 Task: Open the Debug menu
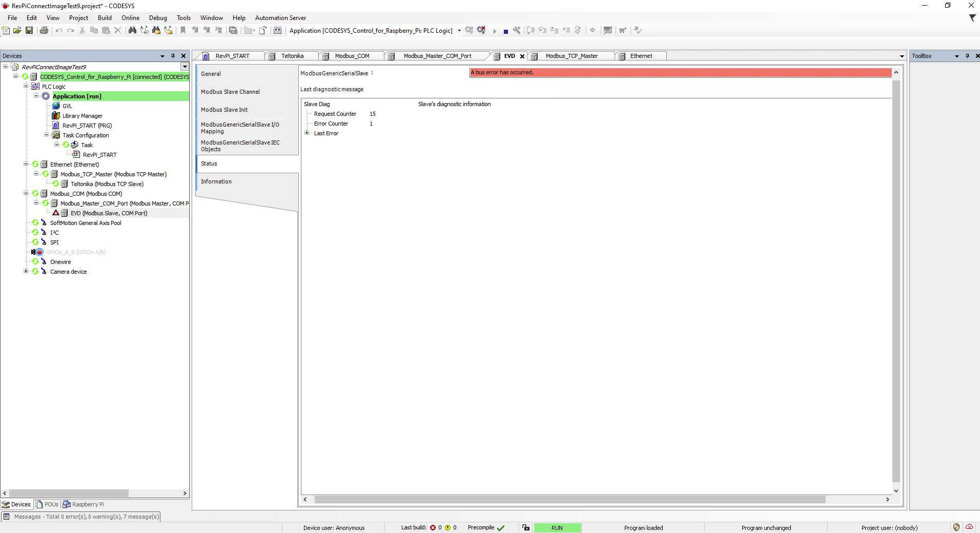click(158, 18)
